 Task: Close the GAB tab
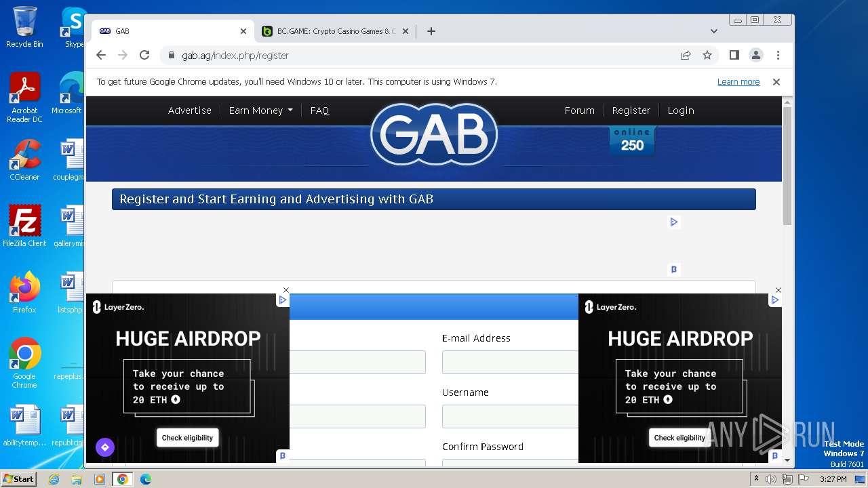click(243, 31)
